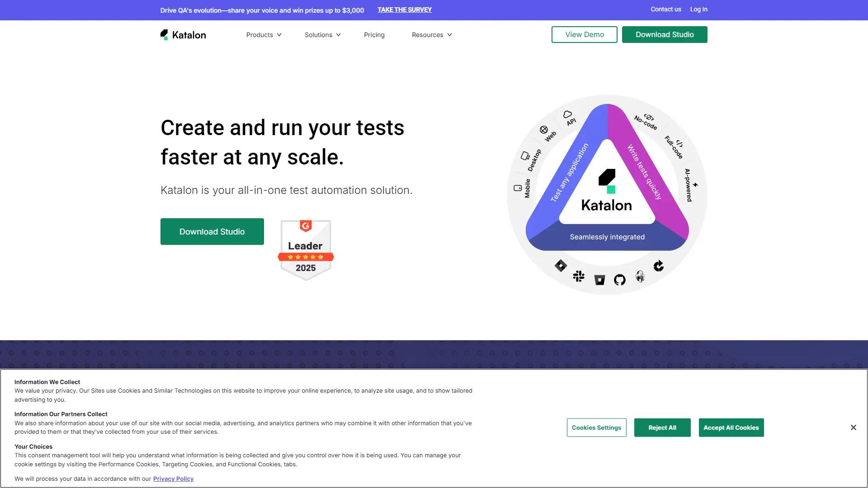Open Cookies Settings preferences
868x488 pixels.
pyautogui.click(x=596, y=427)
